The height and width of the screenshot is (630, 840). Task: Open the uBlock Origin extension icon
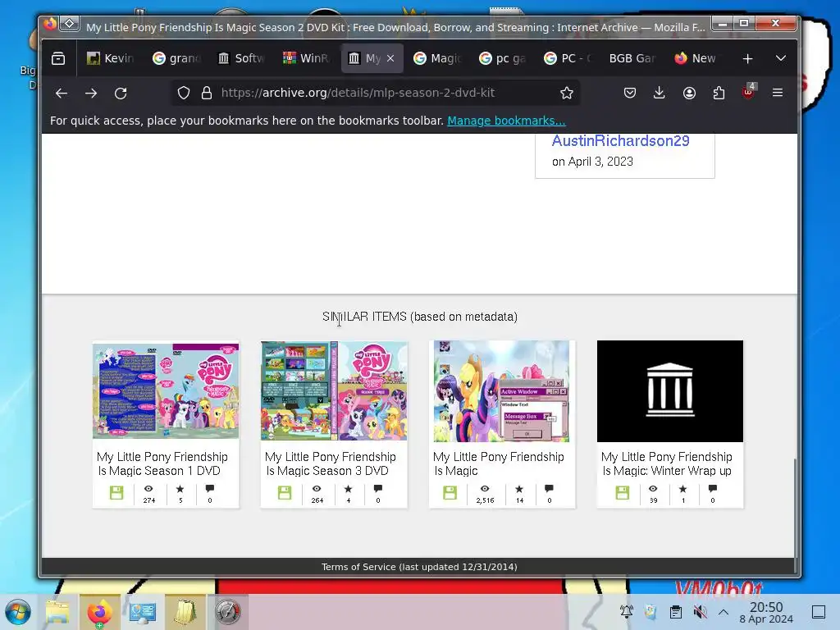pyautogui.click(x=748, y=92)
